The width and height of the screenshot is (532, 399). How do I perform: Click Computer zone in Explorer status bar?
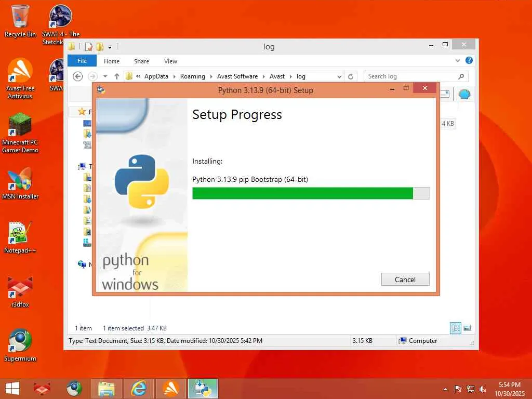[x=418, y=341]
